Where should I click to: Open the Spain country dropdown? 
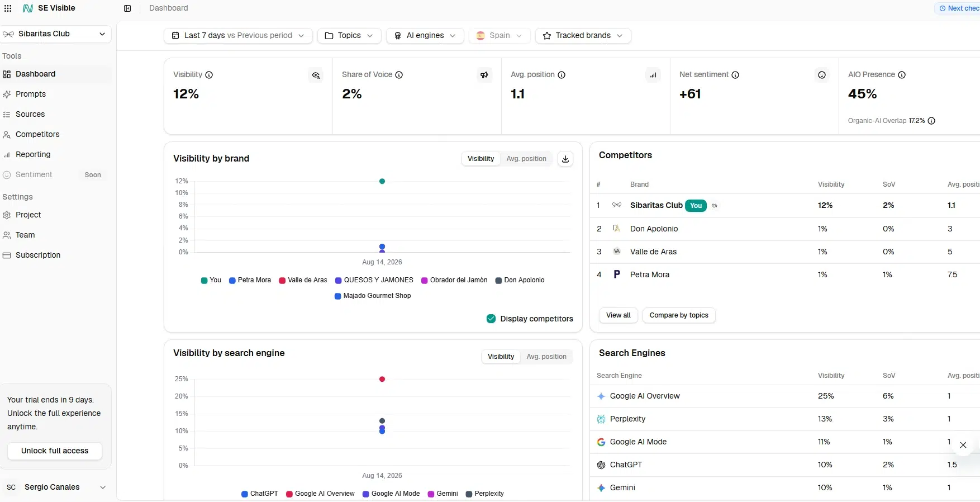499,36
